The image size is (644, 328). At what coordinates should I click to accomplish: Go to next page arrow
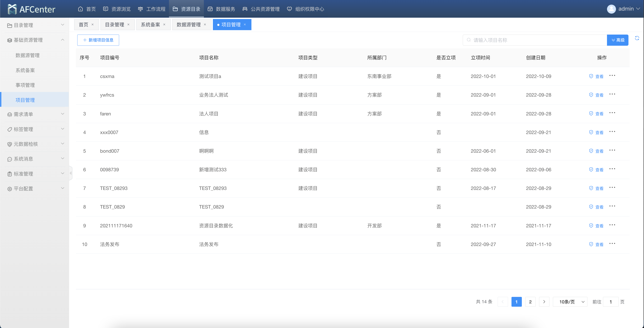[544, 302]
